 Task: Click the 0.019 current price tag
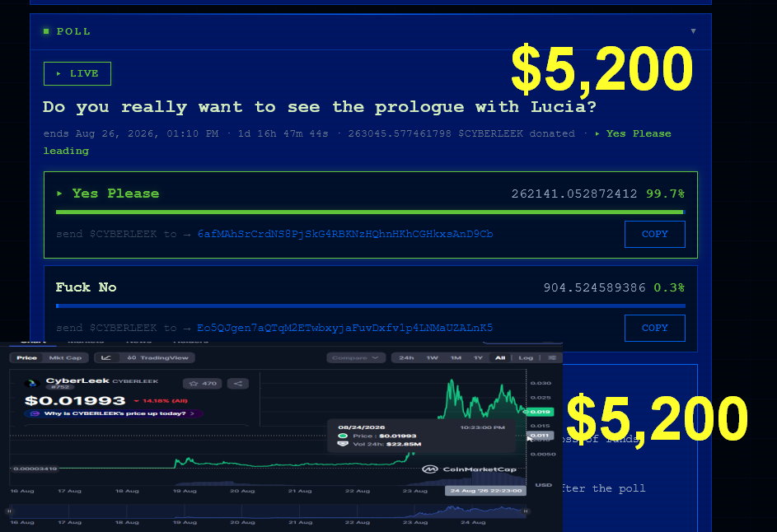click(x=539, y=412)
